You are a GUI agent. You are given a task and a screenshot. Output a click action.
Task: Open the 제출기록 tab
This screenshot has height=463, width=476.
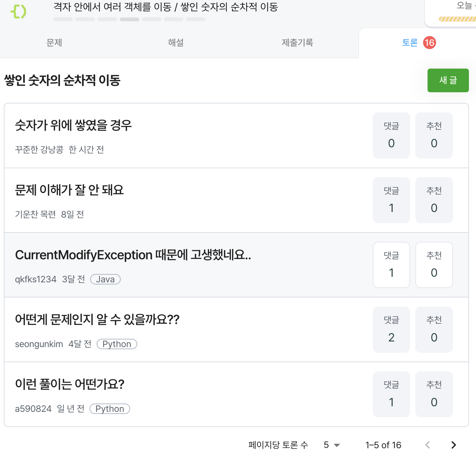[297, 43]
